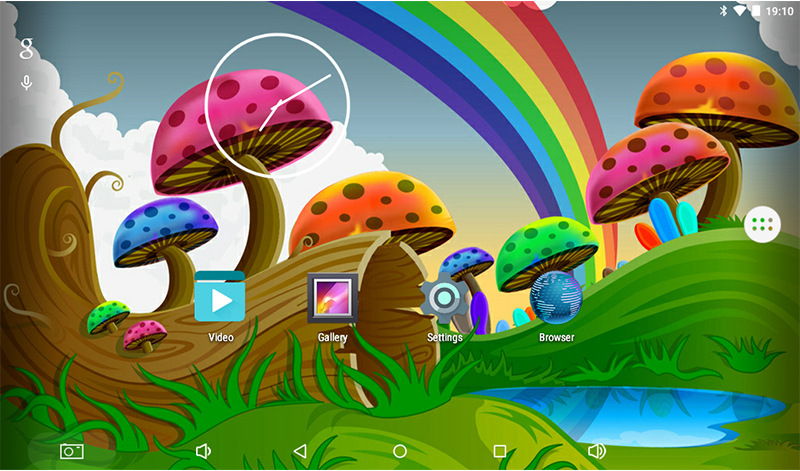This screenshot has height=471, width=800.
Task: Click the 'Video' label text
Action: point(221,337)
